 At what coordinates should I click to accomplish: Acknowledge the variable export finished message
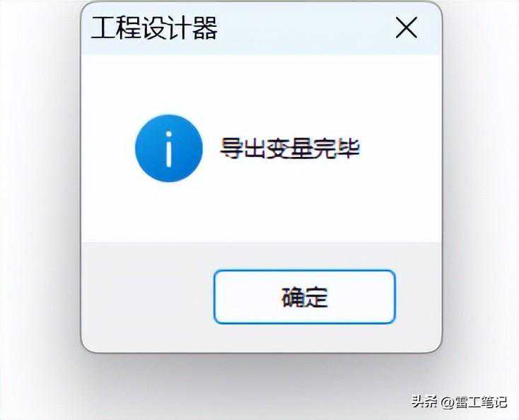point(305,297)
